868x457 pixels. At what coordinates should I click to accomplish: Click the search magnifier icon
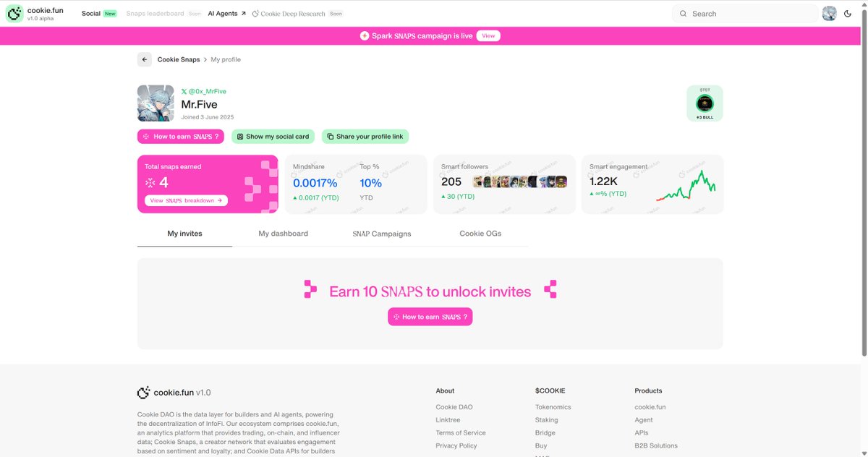pos(683,14)
